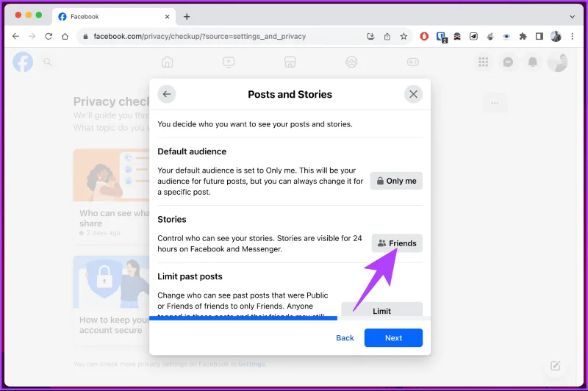588x391 pixels.
Task: Open How to keep your account secure card
Action: (112, 301)
